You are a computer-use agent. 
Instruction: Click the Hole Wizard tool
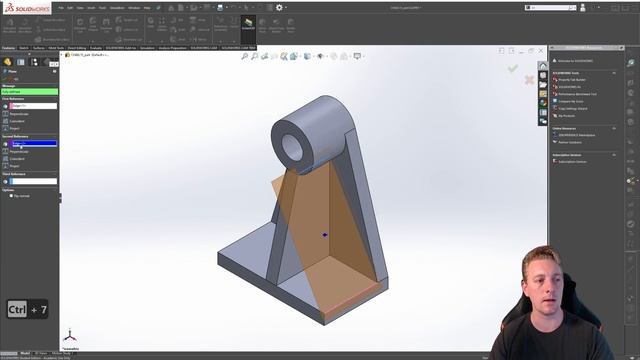tap(93, 25)
